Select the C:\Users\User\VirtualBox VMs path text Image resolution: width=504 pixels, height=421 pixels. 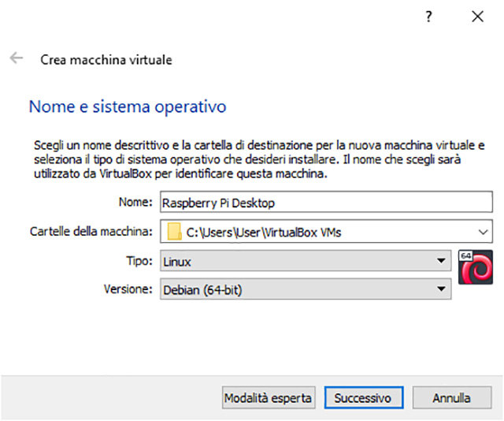click(x=263, y=232)
